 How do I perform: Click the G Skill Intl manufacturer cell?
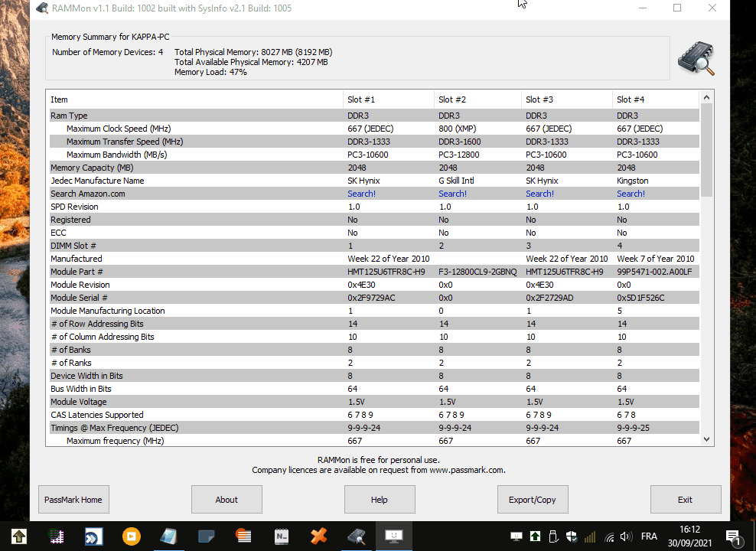pyautogui.click(x=456, y=181)
